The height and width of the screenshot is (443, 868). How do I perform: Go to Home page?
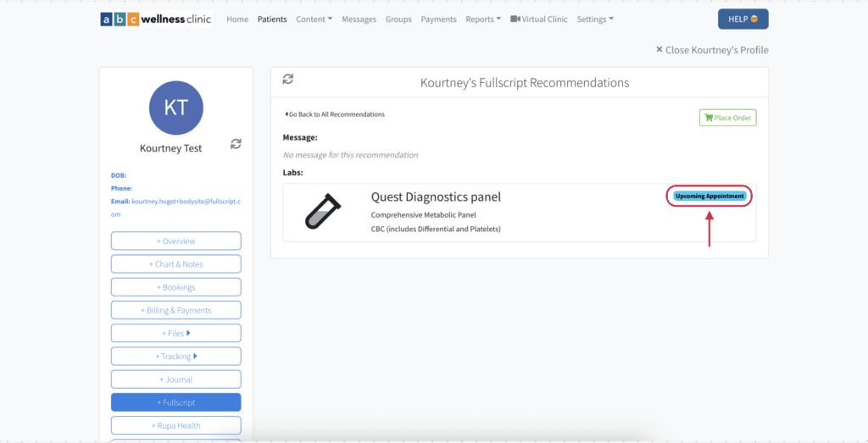(x=237, y=19)
